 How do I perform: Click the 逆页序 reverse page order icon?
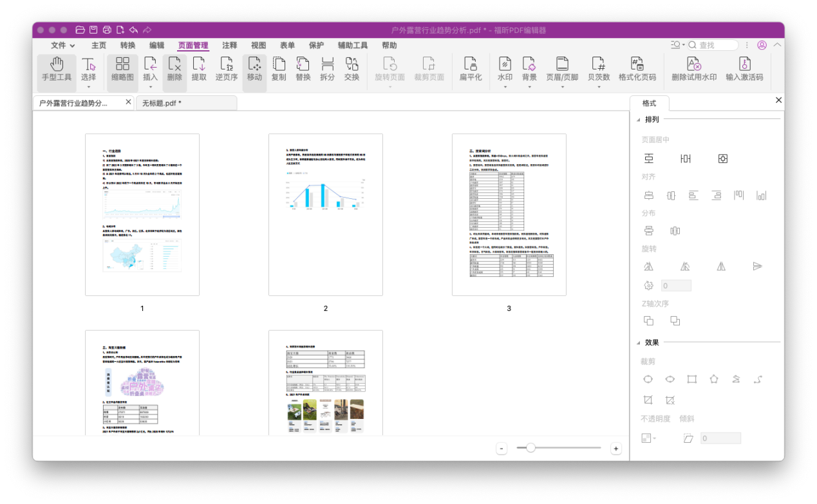(227, 70)
